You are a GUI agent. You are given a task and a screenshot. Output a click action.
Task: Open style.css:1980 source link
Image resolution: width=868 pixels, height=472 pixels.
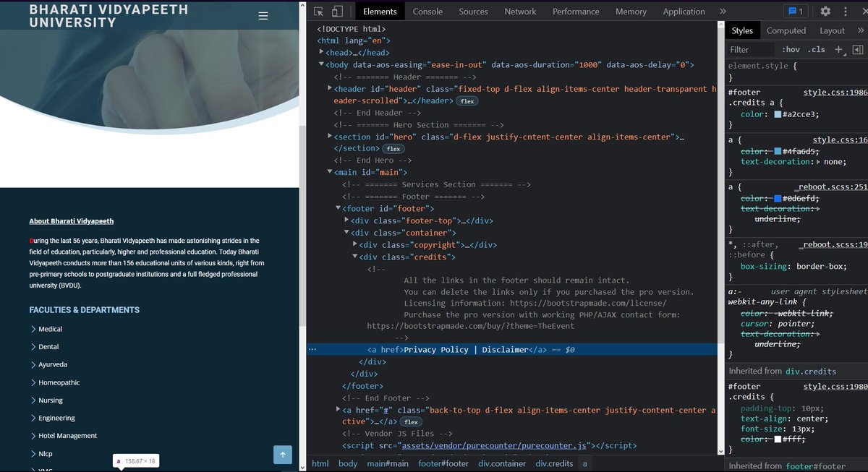pyautogui.click(x=835, y=387)
